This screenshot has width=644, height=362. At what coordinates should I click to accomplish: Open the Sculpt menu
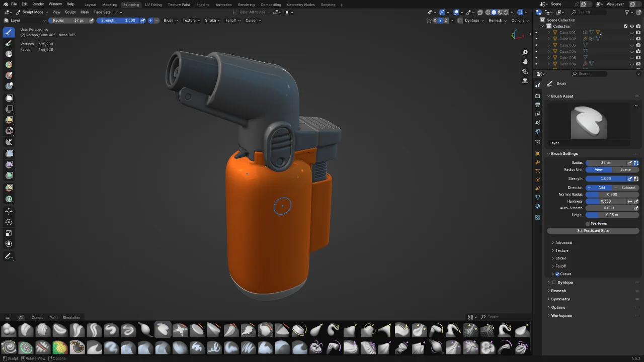[x=70, y=12]
